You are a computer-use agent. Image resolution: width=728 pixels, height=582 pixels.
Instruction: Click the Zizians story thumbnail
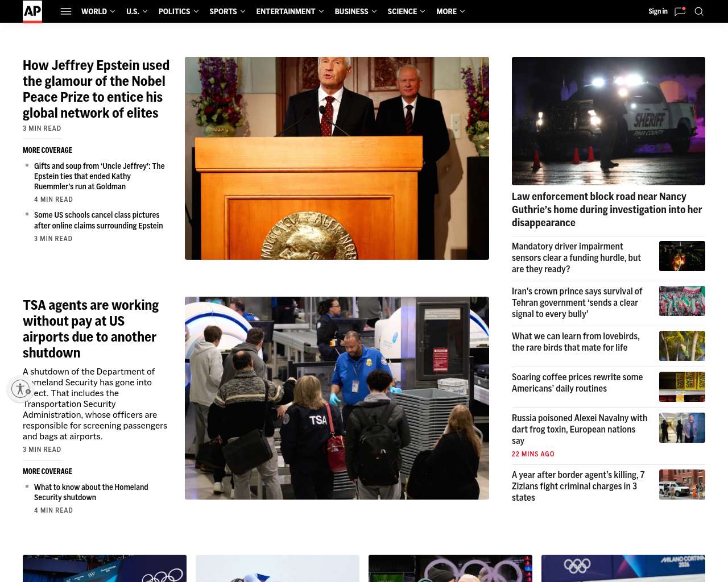pyautogui.click(x=682, y=484)
